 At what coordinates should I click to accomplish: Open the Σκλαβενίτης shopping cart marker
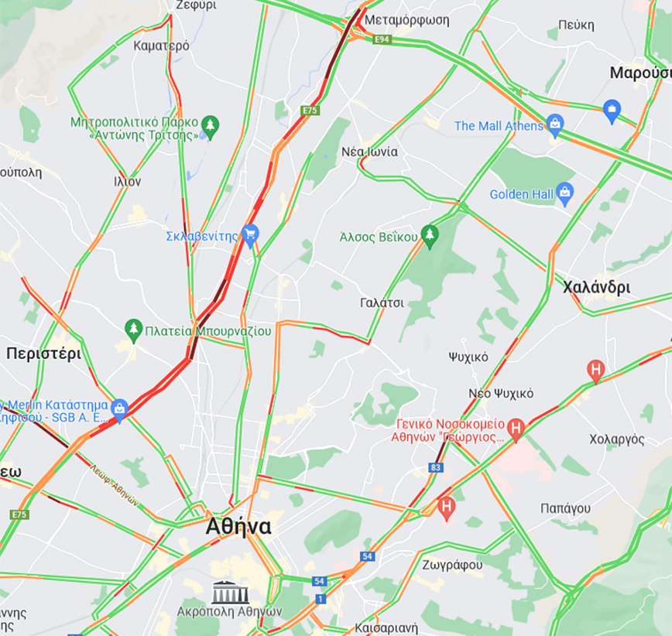250,235
